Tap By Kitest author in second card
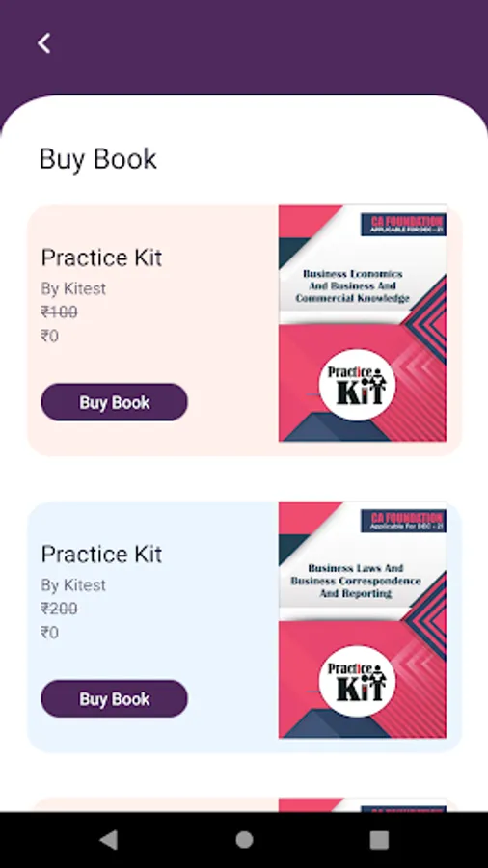 click(73, 585)
